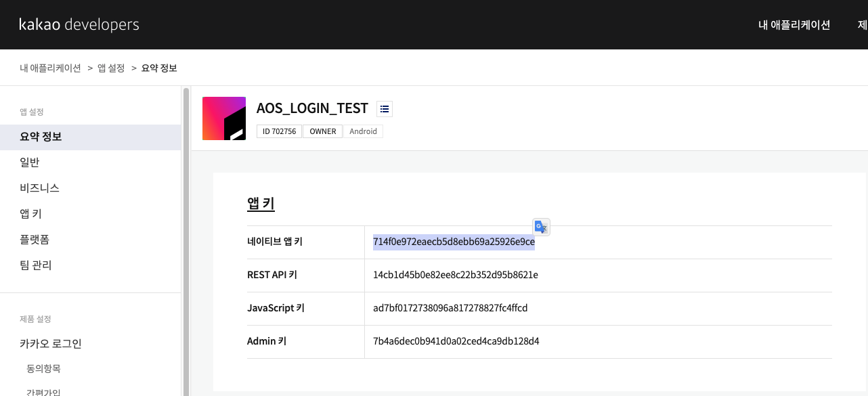Open 플랫폼 in sidebar
Screen dimensions: 868x396
click(91, 240)
